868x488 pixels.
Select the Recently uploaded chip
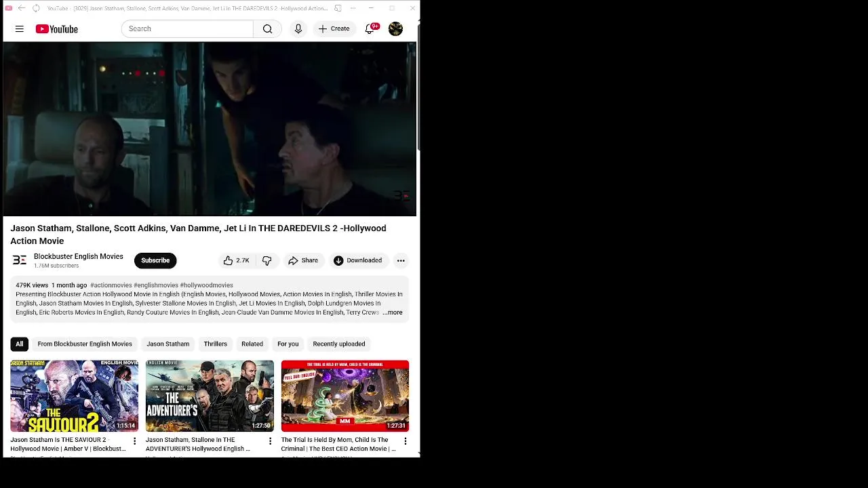pos(339,344)
